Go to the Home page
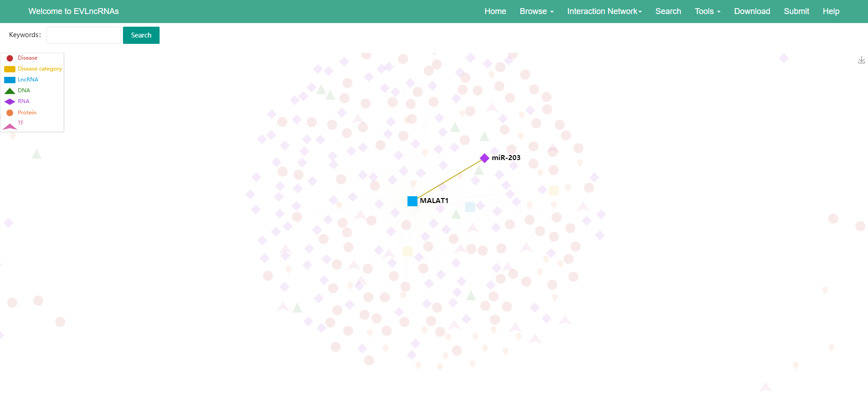 [495, 11]
